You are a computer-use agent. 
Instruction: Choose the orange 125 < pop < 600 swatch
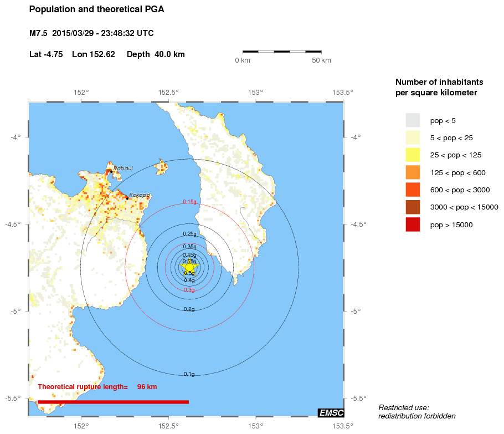pos(413,172)
